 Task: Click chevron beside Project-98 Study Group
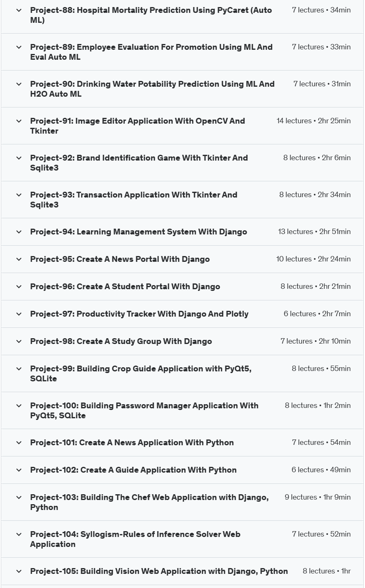[x=19, y=342]
